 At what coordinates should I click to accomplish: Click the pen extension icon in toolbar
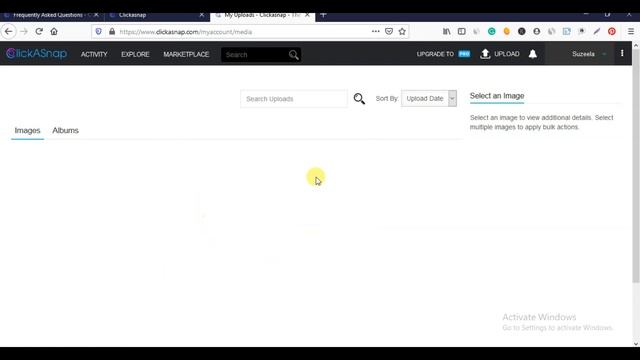[597, 31]
